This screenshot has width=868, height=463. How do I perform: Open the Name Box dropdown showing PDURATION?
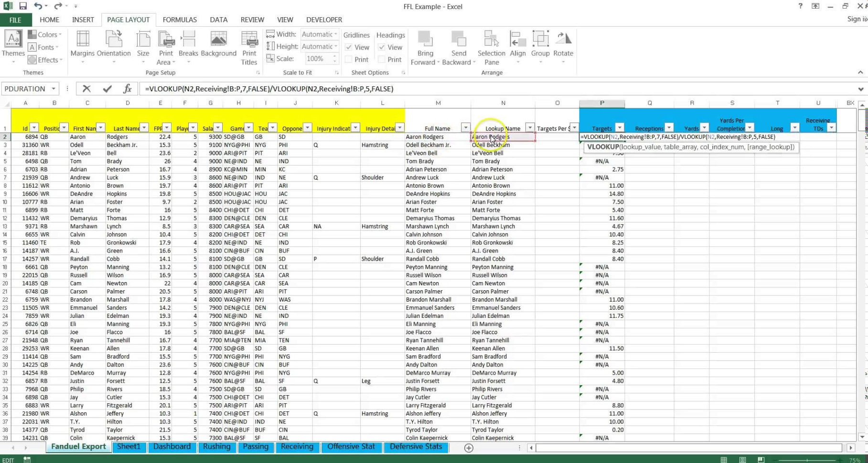pos(53,88)
